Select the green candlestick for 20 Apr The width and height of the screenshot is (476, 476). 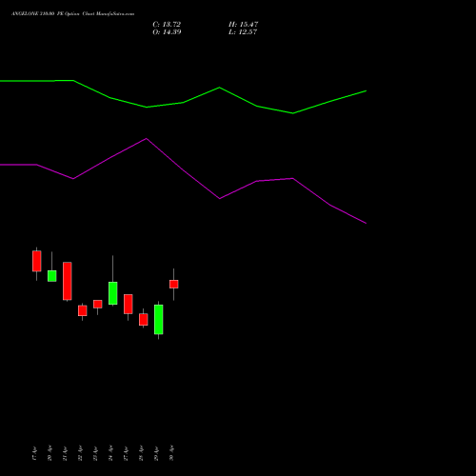coord(52,276)
